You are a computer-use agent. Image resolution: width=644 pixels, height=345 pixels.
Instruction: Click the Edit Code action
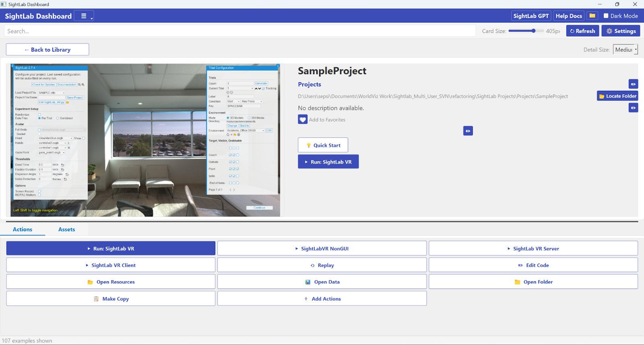533,265
